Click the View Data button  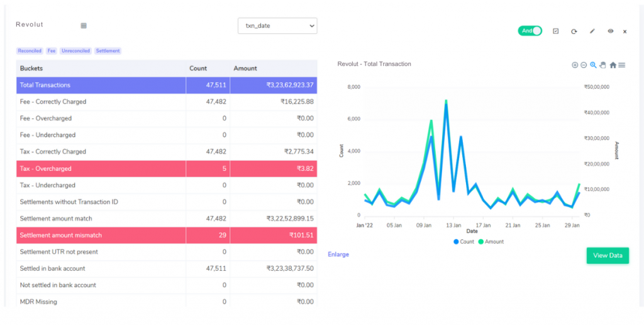608,256
